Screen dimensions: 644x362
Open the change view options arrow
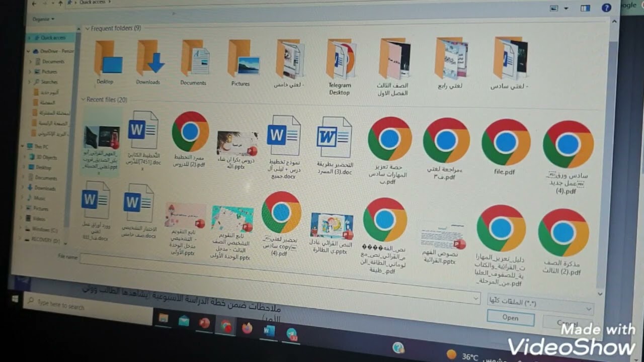566,8
